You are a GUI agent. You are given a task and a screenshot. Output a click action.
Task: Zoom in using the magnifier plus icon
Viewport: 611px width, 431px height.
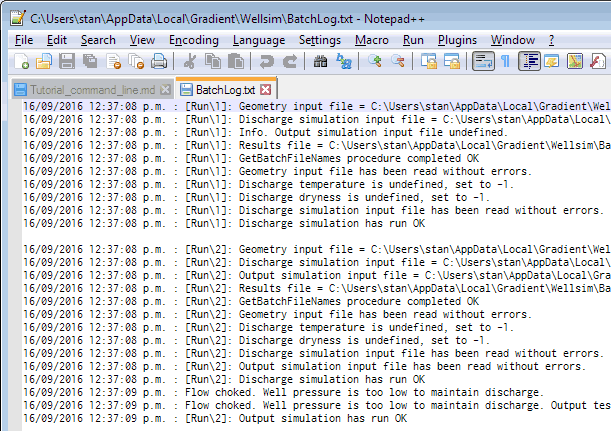coord(374,61)
